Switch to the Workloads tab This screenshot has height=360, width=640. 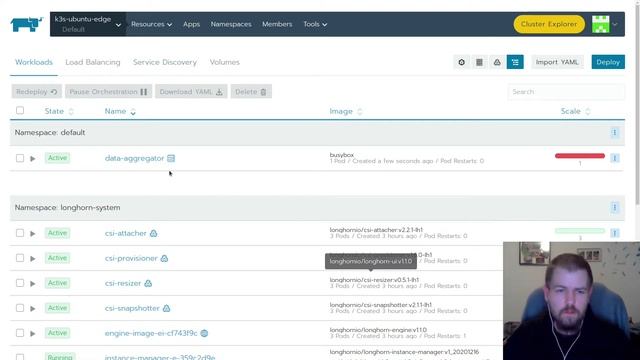click(34, 62)
